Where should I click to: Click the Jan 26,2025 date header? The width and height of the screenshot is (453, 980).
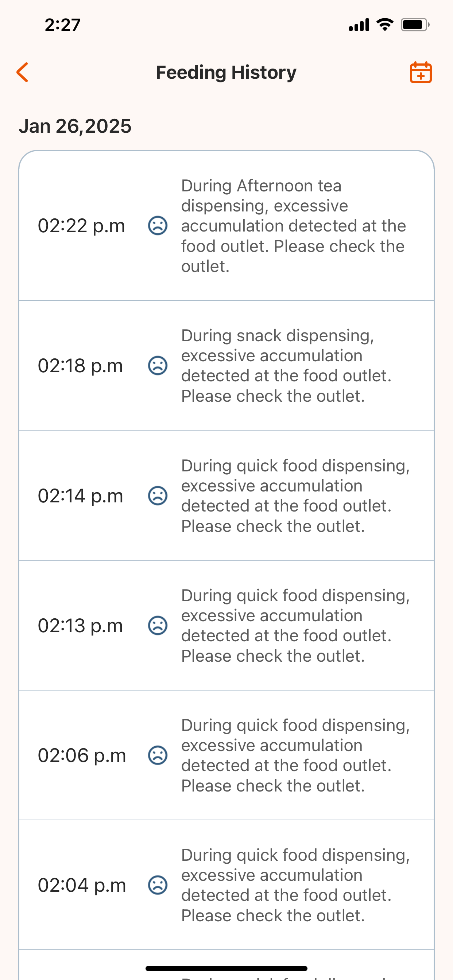click(x=75, y=126)
